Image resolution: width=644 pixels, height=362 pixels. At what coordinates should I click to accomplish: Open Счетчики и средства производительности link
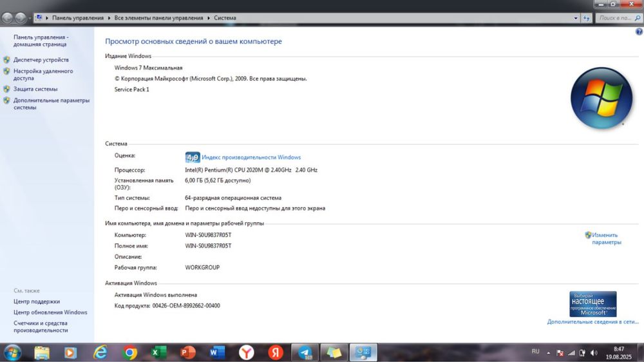[x=41, y=327]
